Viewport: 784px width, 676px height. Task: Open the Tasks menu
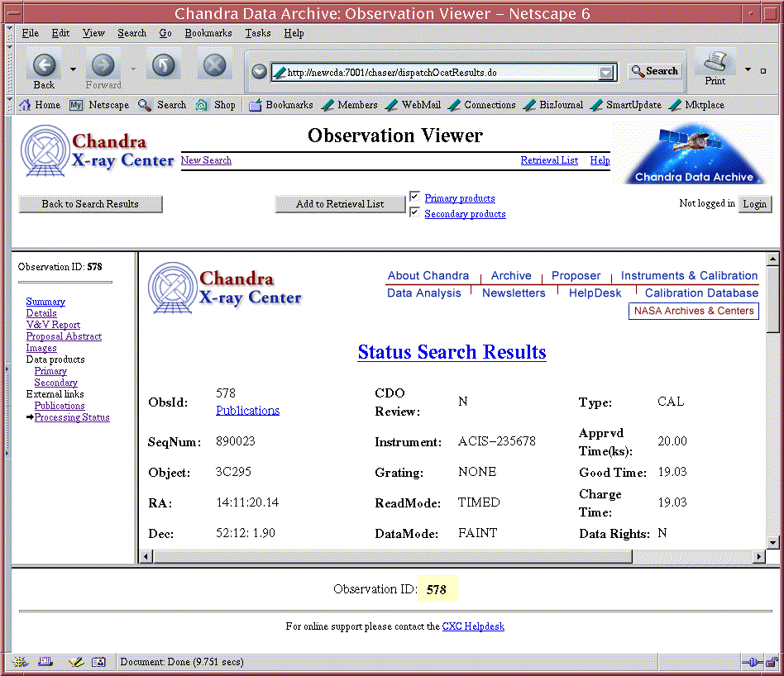(x=257, y=33)
